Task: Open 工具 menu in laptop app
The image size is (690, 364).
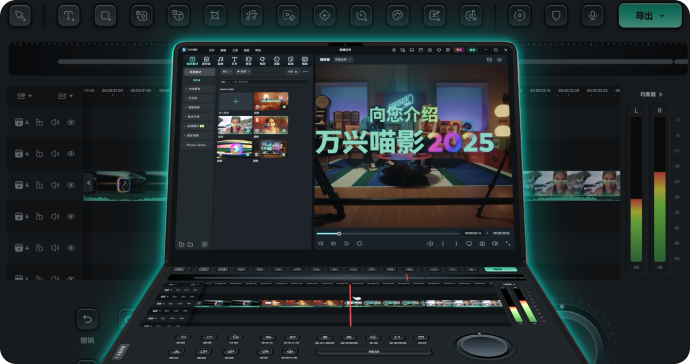Action: 235,50
